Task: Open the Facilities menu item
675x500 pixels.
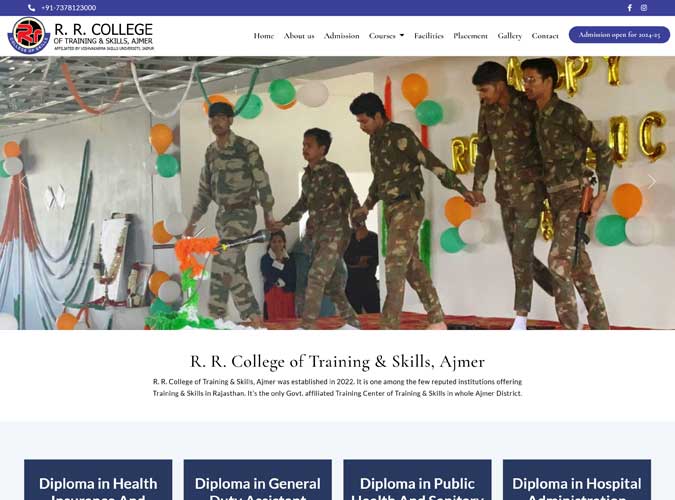Action: click(428, 36)
